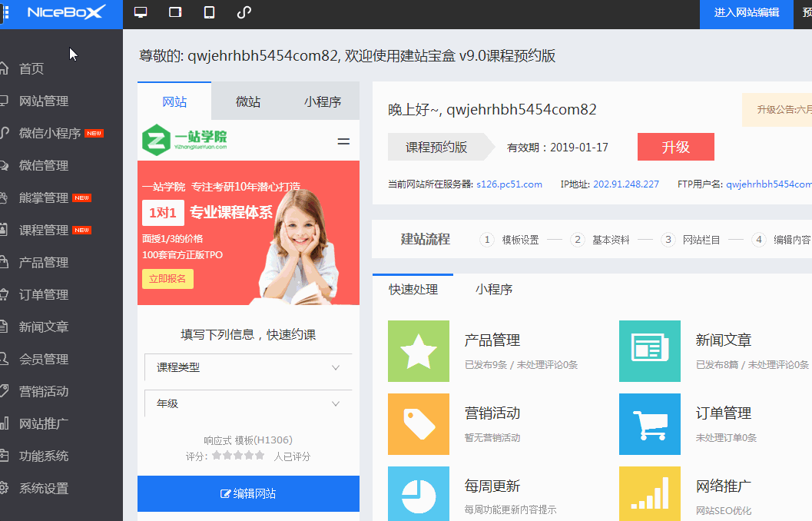812x521 pixels.
Task: Switch to mobile phone preview icon
Action: click(209, 12)
